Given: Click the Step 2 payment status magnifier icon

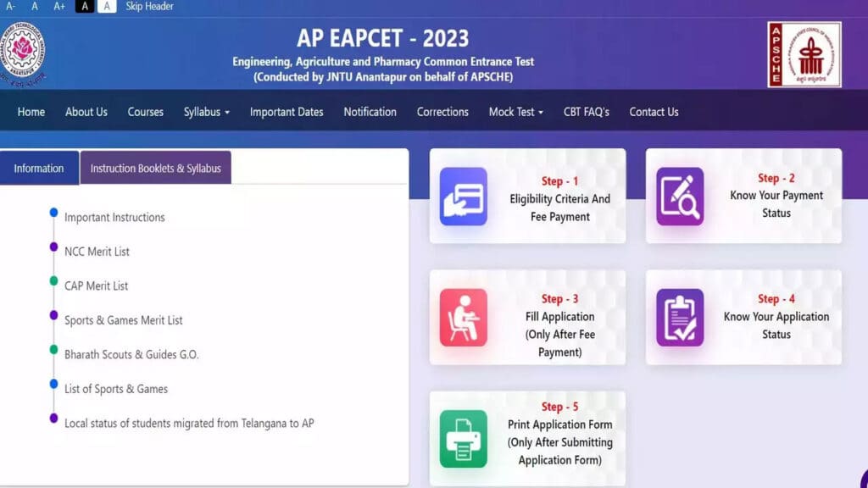Looking at the screenshot, I should 680,197.
